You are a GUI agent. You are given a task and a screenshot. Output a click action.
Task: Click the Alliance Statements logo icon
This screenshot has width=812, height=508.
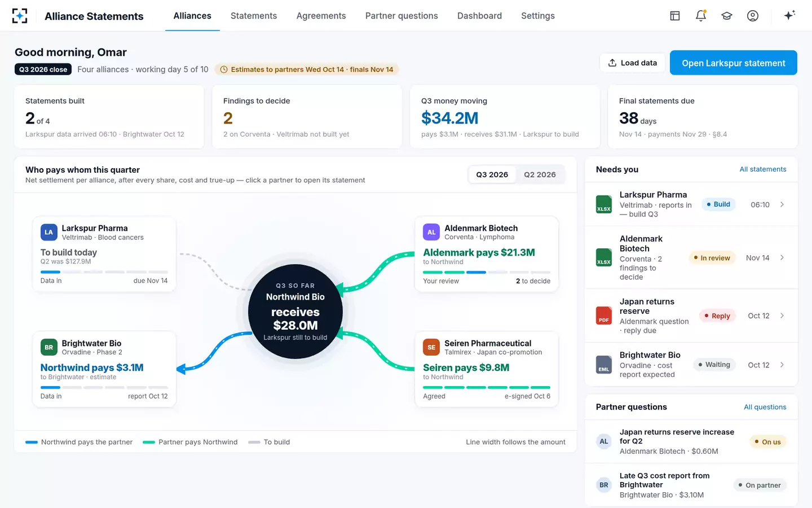pos(20,16)
